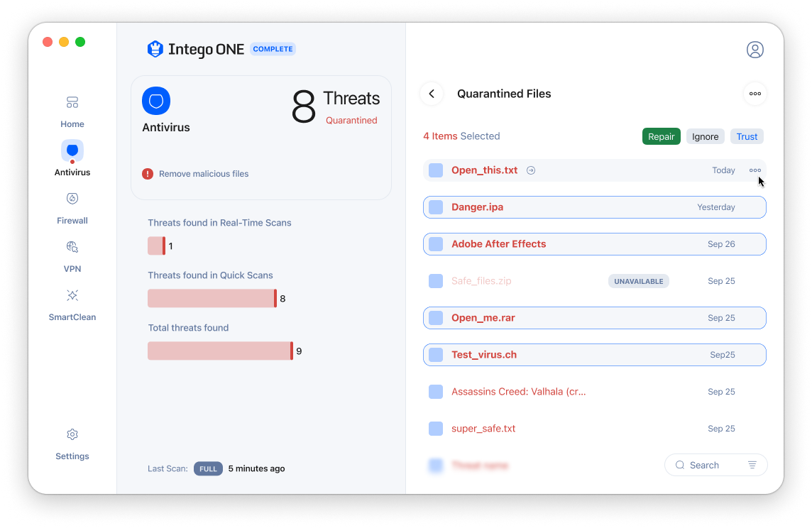Repair the selected quarantined items
This screenshot has height=528, width=812.
tap(662, 137)
